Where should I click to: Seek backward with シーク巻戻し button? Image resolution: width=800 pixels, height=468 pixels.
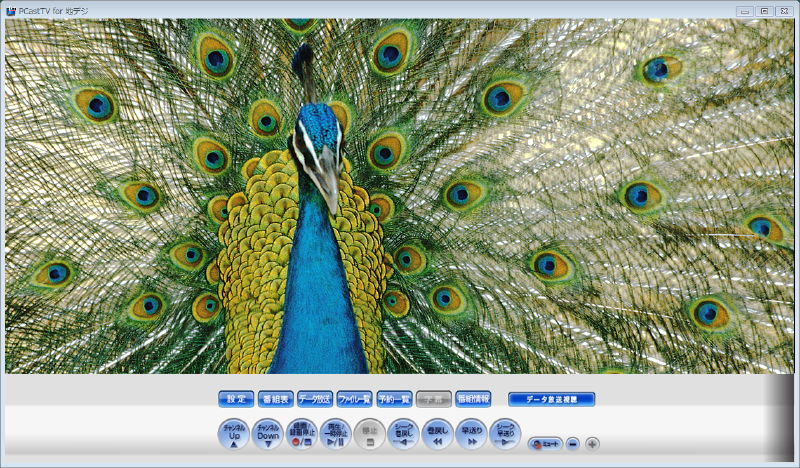pos(404,434)
